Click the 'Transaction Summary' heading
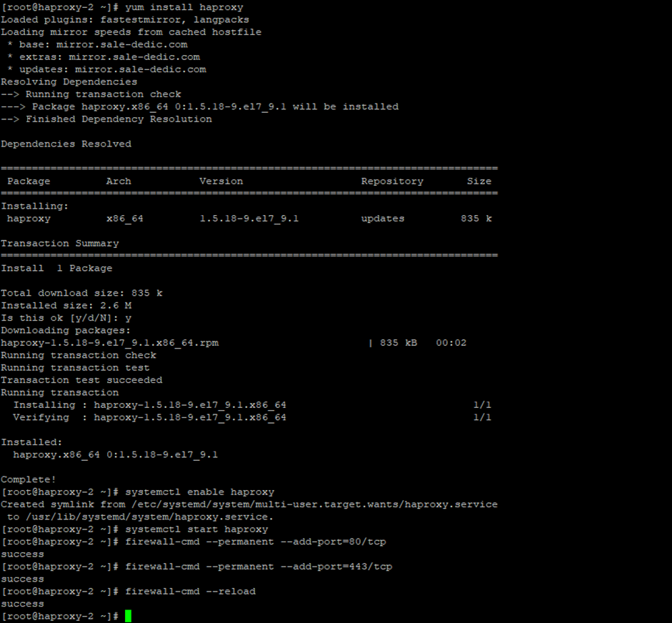This screenshot has width=672, height=623. (60, 244)
